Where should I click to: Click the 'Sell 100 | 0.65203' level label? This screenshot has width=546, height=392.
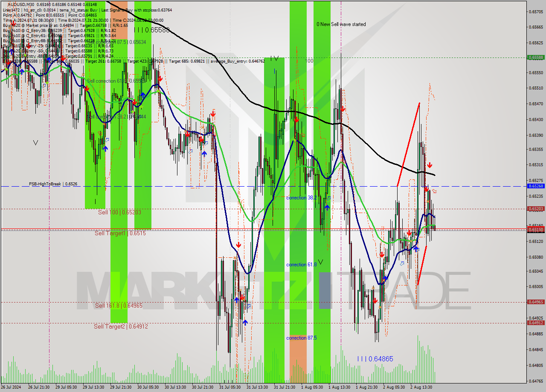119,212
